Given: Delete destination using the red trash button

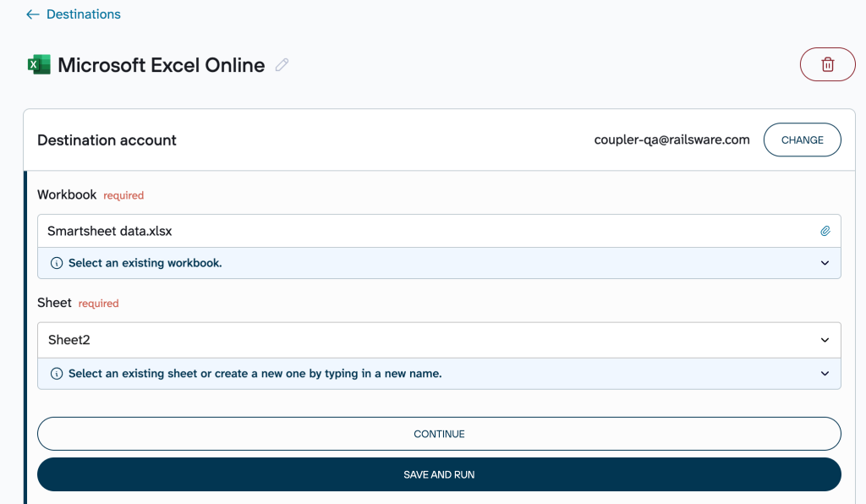Looking at the screenshot, I should (x=827, y=64).
